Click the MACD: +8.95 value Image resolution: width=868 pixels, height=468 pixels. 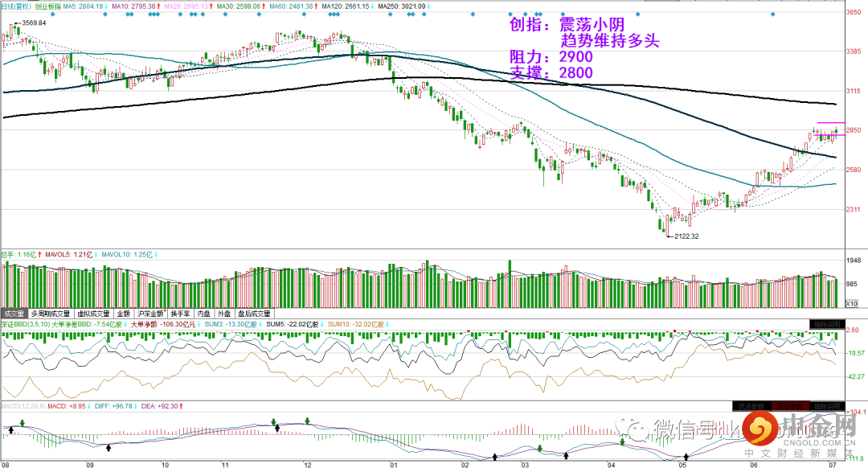67,407
